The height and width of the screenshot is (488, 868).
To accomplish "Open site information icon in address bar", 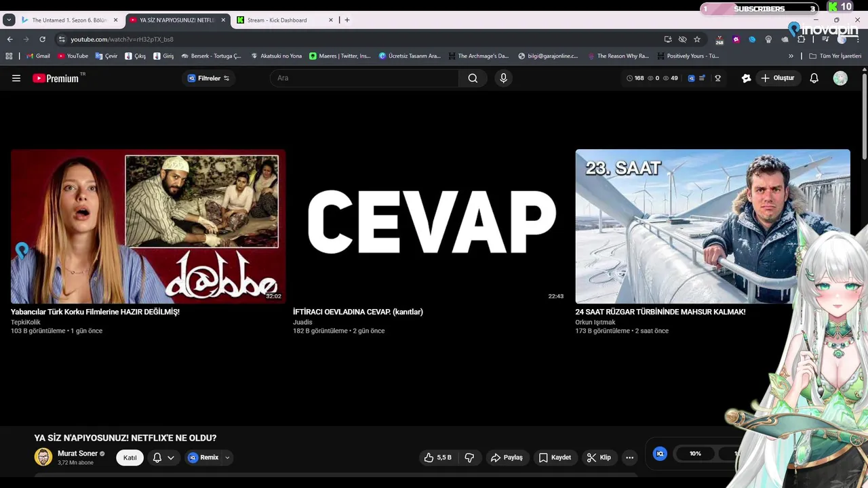I will pyautogui.click(x=62, y=39).
